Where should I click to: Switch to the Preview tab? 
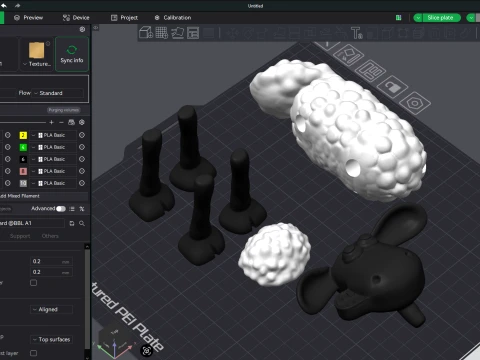pyautogui.click(x=29, y=18)
